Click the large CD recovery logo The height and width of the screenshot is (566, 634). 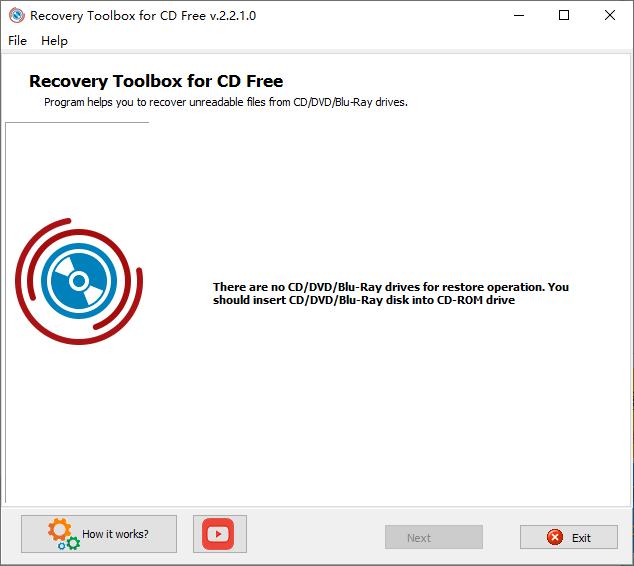click(79, 281)
